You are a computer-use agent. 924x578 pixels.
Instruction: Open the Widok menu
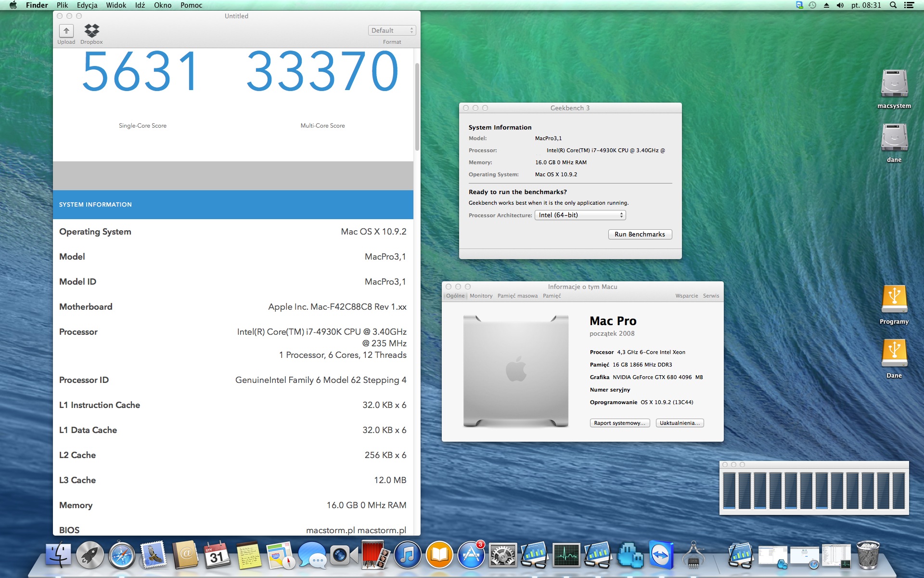pyautogui.click(x=116, y=5)
